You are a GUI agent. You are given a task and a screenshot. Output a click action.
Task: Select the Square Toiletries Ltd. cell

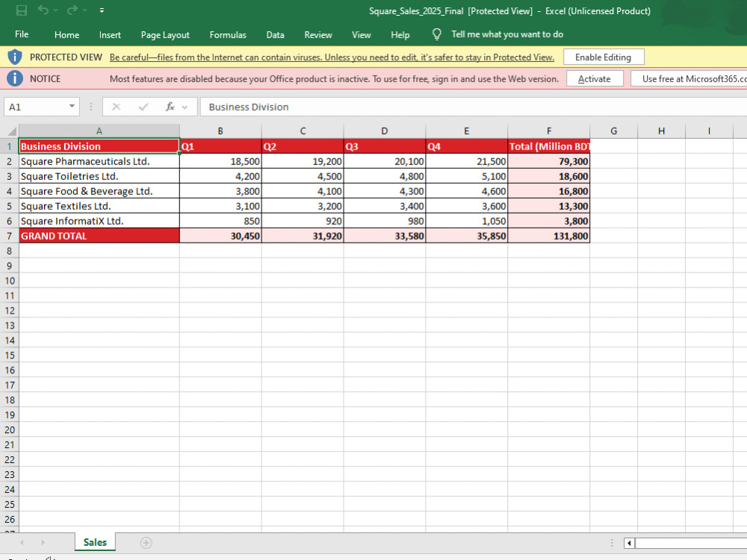(99, 176)
